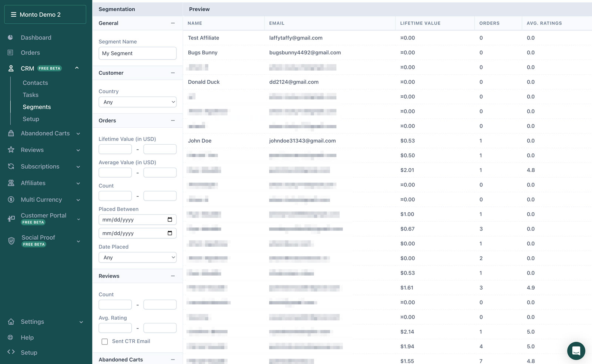
Task: Click the $2.01 lifetime value cell
Action: coord(407,170)
